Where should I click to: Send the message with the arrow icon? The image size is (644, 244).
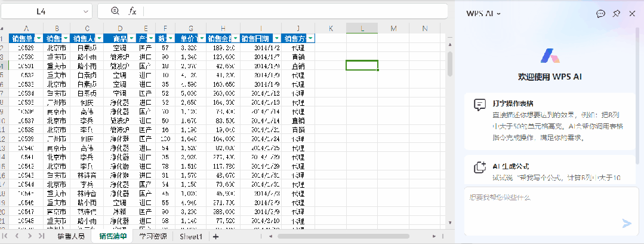(626, 224)
